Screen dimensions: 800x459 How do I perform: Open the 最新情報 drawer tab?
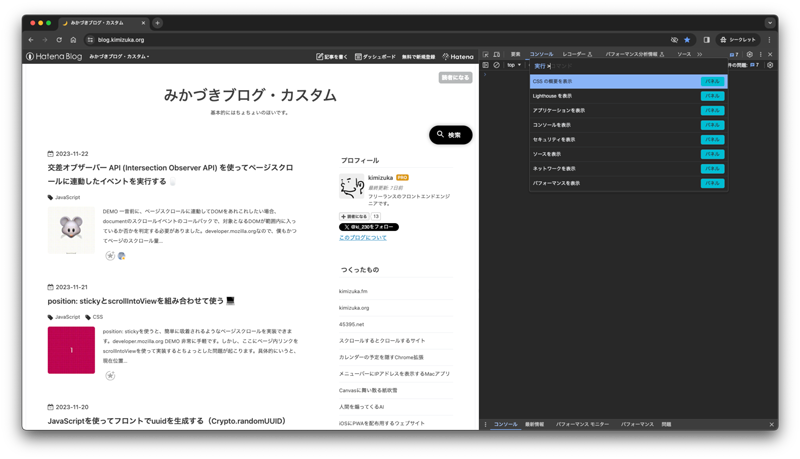pyautogui.click(x=534, y=424)
